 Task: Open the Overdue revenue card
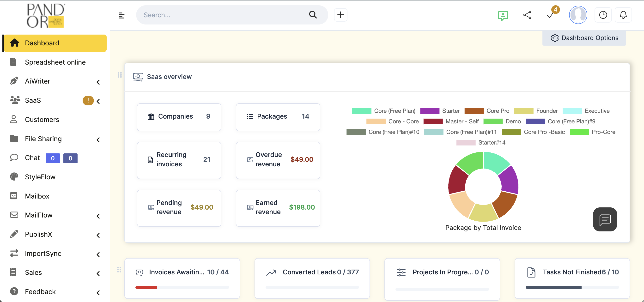pyautogui.click(x=278, y=160)
